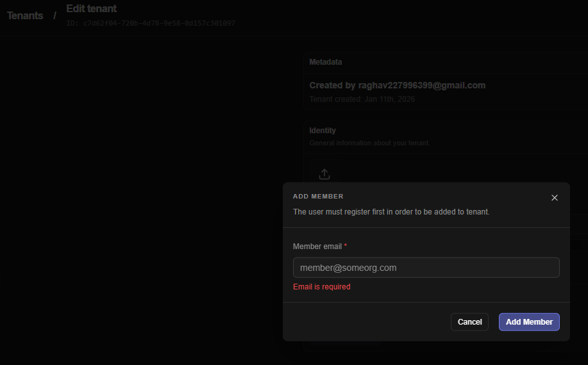Click the upload logo icon
This screenshot has height=365, width=588.
tap(324, 174)
